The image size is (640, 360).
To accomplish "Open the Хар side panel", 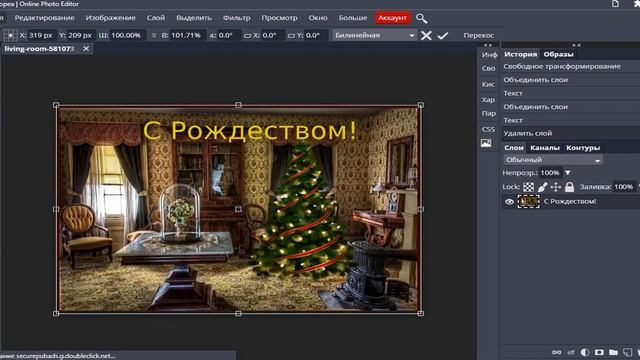I will (x=488, y=100).
